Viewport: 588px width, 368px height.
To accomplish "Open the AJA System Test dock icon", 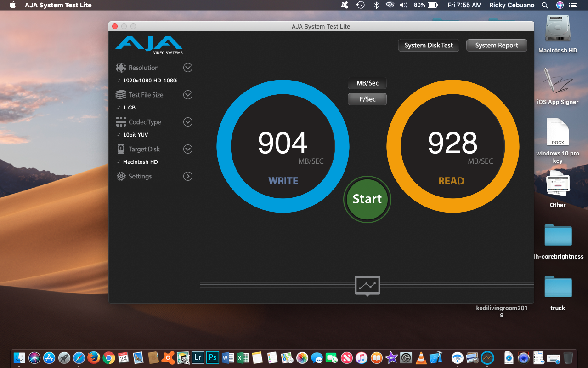I will point(487,357).
